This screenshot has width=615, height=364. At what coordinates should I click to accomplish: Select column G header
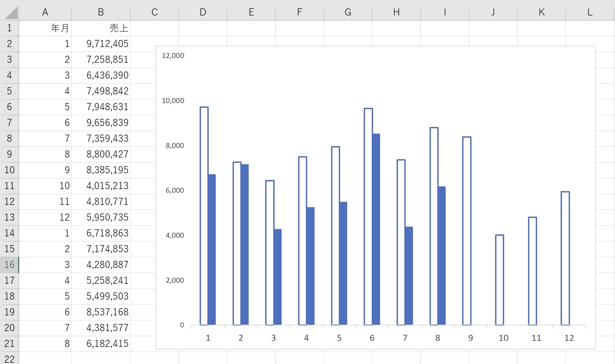[348, 12]
